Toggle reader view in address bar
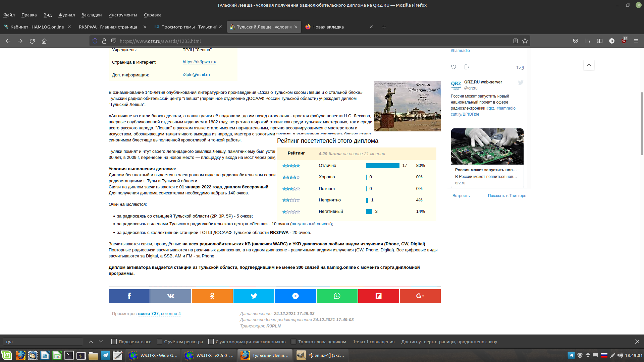Screen dimensions: 644x362 pos(516,41)
